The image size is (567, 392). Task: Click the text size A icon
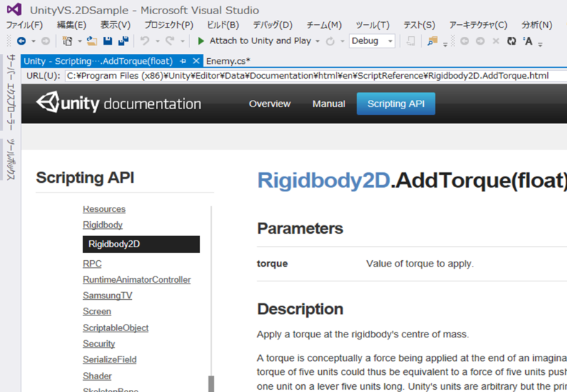point(527,41)
